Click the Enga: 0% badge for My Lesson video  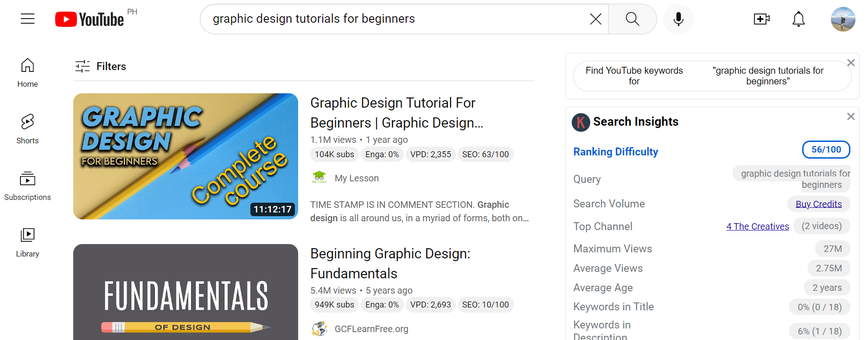pos(382,154)
